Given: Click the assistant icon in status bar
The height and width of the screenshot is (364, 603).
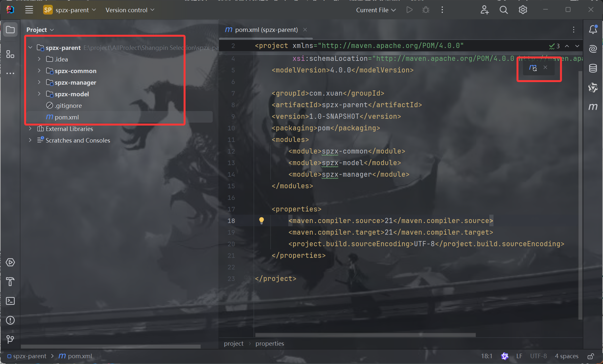Looking at the screenshot, I should 505,356.
